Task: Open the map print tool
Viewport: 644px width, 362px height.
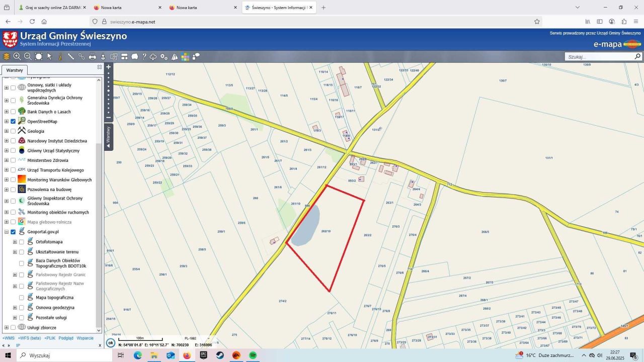Action: 93,57
